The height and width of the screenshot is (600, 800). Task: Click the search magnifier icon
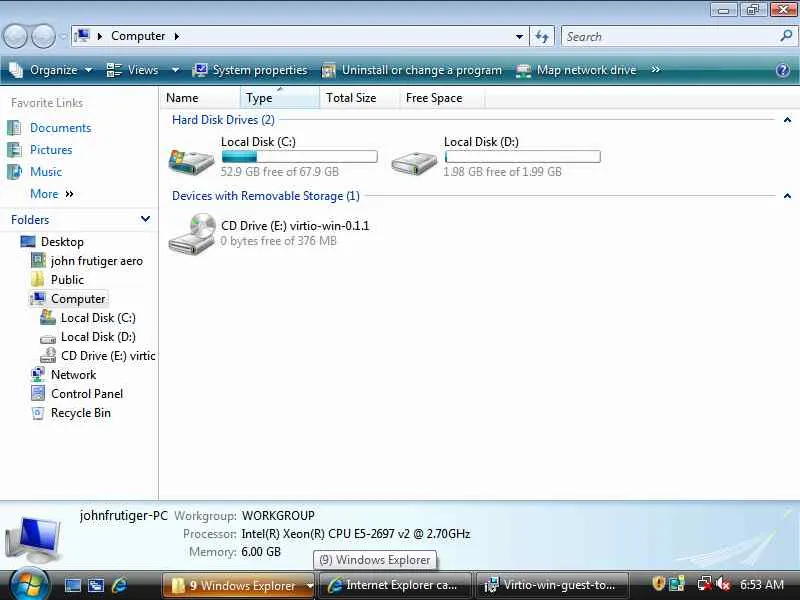786,36
